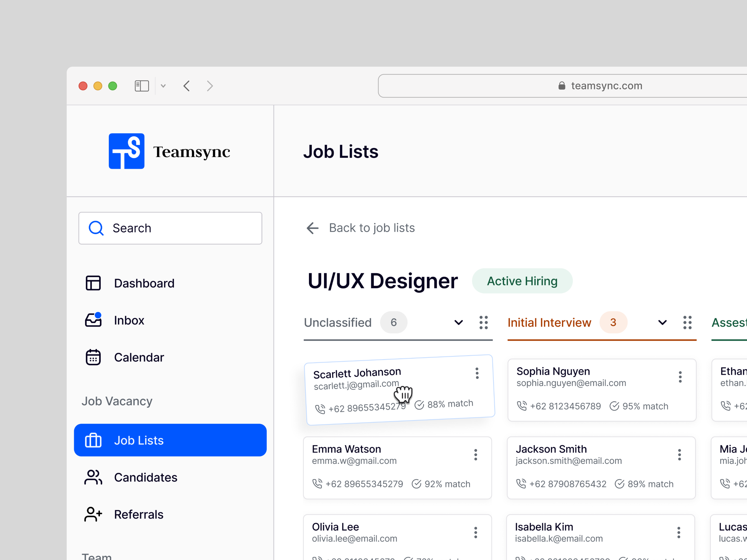Select the Unclassified column header

point(338,322)
